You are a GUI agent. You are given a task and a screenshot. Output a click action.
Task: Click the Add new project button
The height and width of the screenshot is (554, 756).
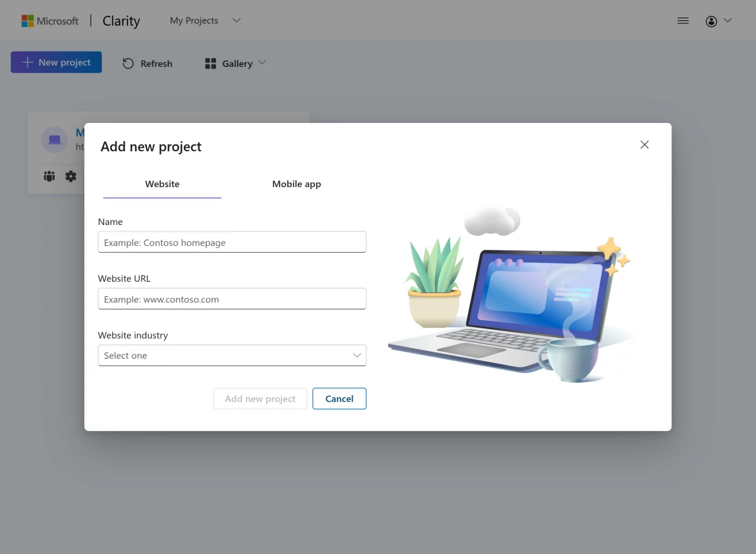tap(260, 399)
